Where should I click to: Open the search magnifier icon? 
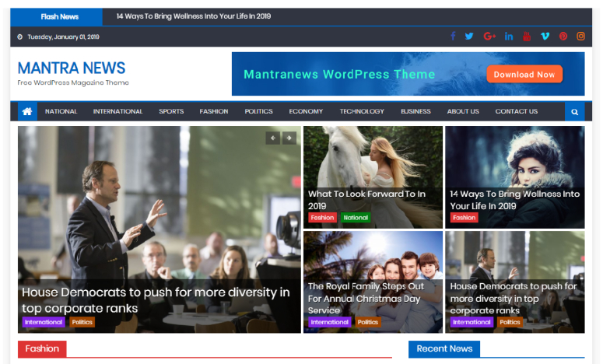[574, 111]
